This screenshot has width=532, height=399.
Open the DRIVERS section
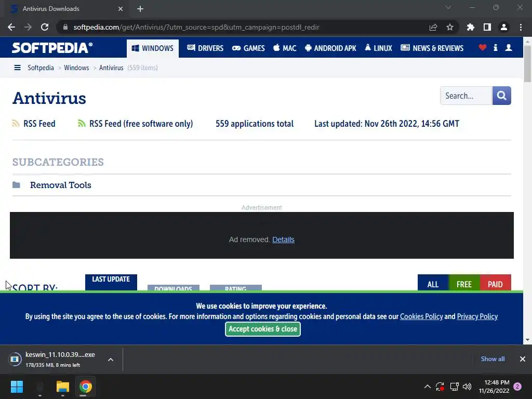205,48
